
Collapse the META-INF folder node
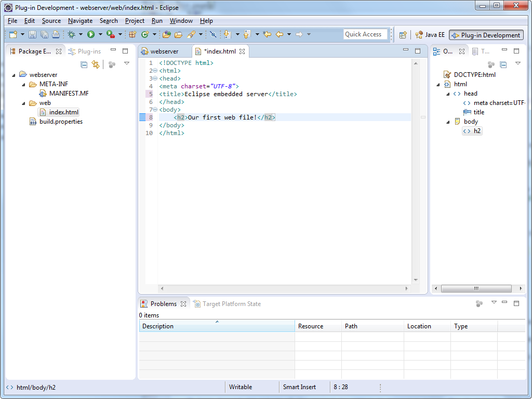(24, 85)
